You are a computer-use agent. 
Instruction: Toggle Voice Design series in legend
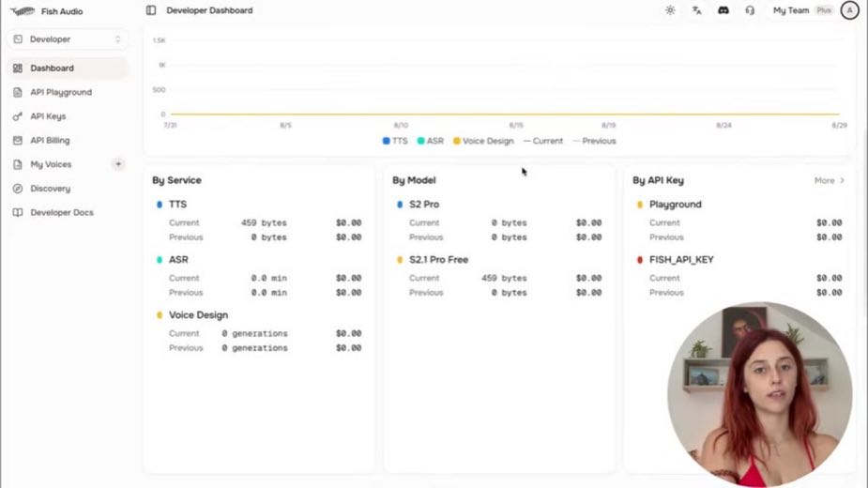point(483,141)
